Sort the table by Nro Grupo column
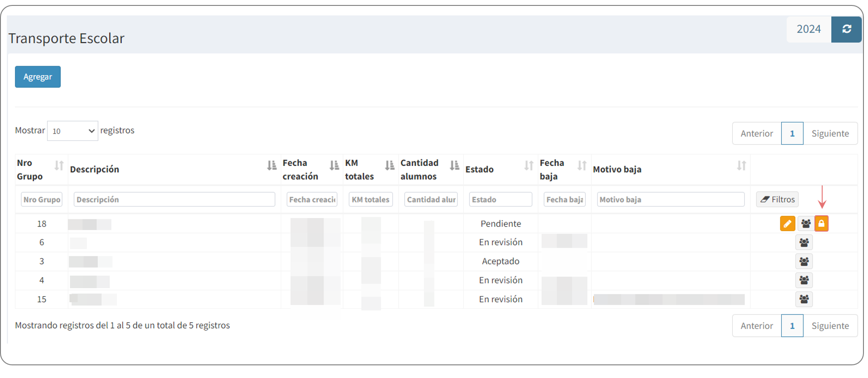868x378 pixels. pyautogui.click(x=59, y=166)
